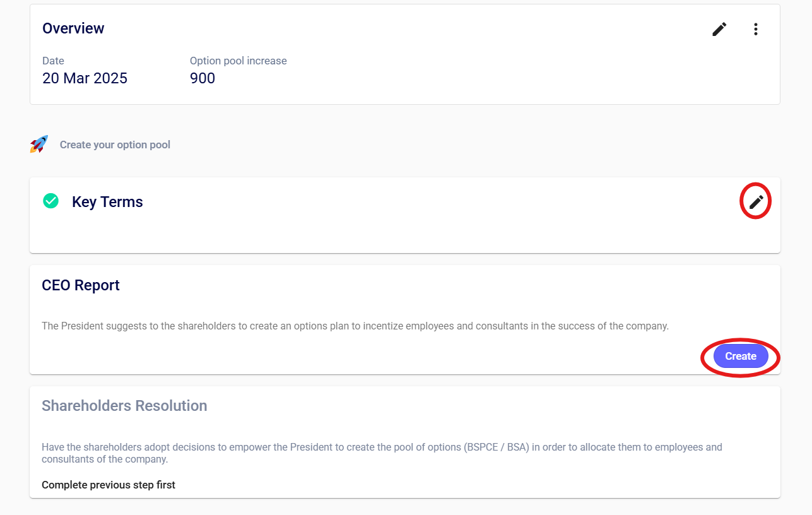Click the option pool increase value 900

(x=203, y=78)
